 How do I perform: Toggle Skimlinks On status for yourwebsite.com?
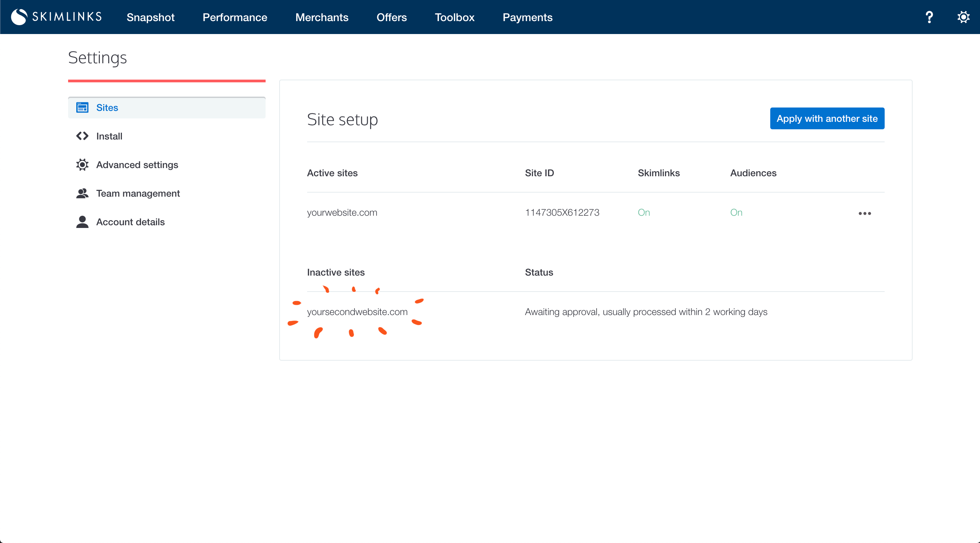click(x=644, y=212)
